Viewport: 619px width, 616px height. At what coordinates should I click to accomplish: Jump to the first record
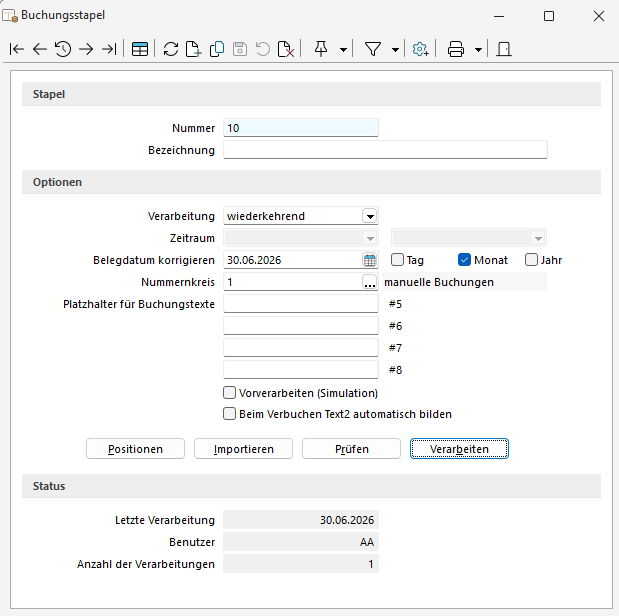click(x=17, y=49)
